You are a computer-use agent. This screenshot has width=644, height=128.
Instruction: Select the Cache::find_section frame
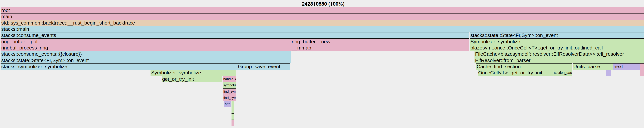pos(524,67)
